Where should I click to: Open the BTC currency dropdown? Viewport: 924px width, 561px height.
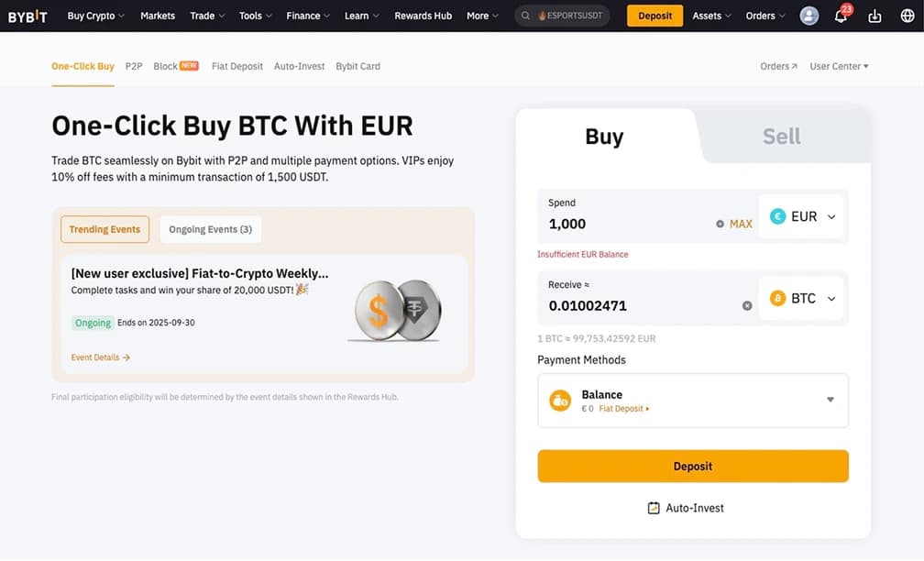tap(830, 298)
